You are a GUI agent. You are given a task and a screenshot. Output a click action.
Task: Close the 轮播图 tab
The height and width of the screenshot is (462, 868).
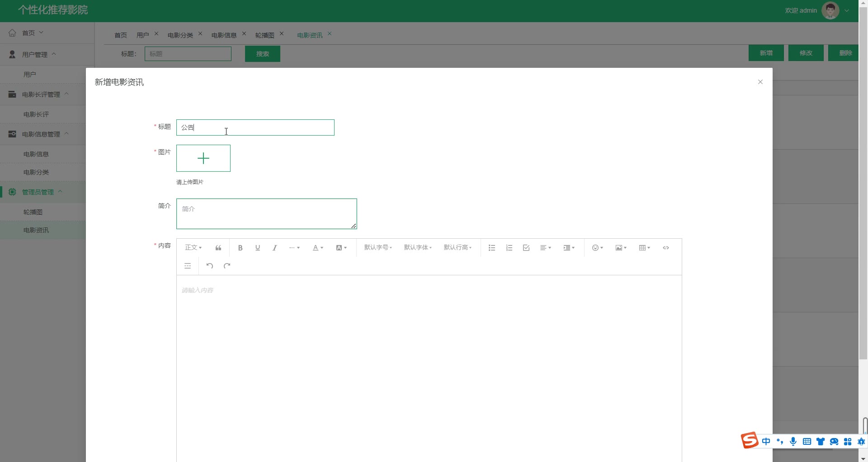[282, 33]
